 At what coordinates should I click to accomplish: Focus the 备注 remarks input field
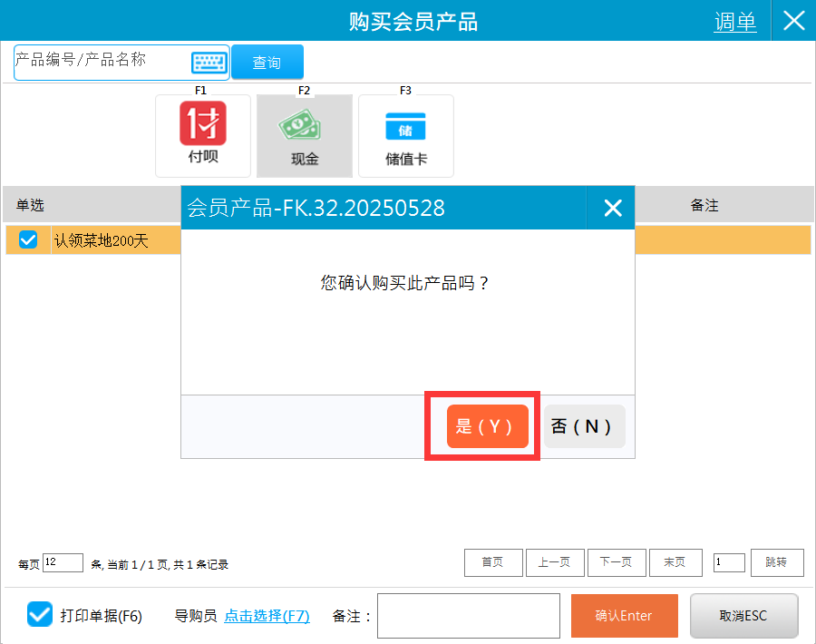468,616
